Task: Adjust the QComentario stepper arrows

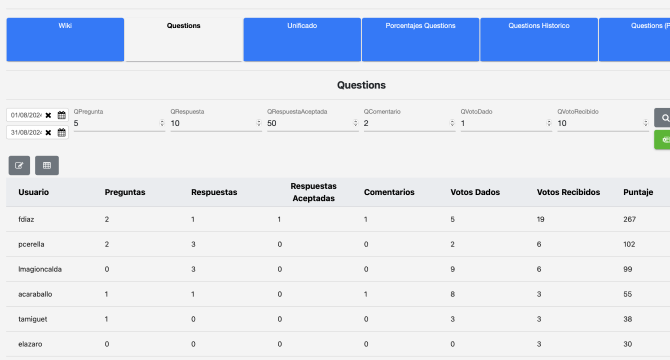Action: [x=452, y=123]
